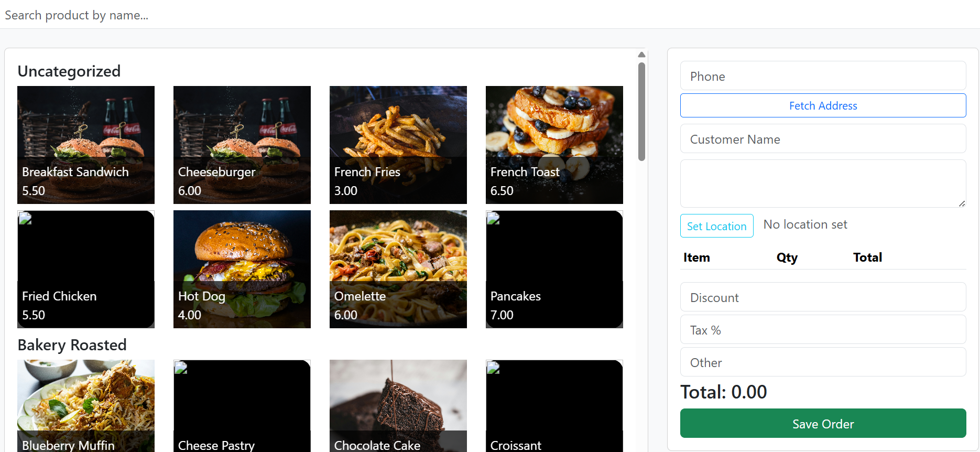Add Omelette to the order
The image size is (980, 452).
[x=398, y=269]
